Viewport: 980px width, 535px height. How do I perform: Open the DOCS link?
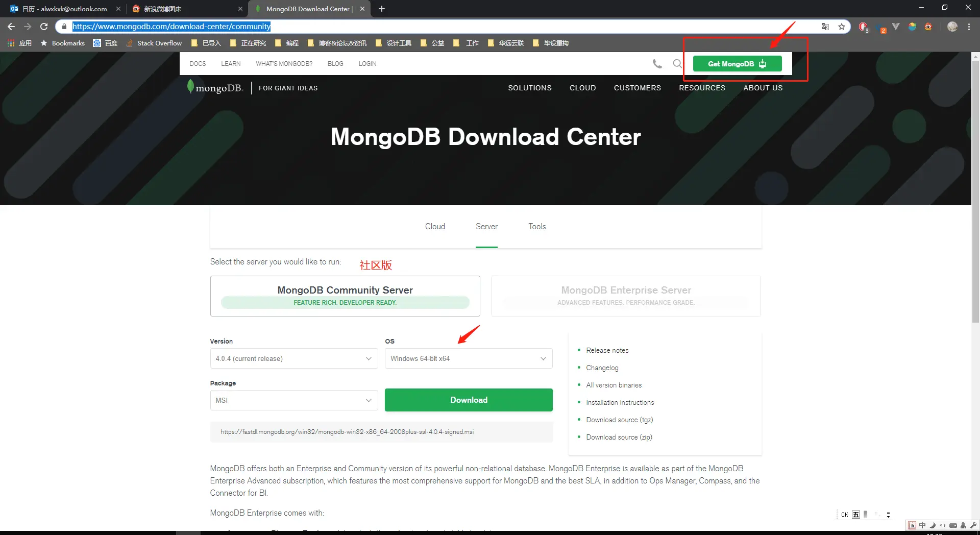(x=198, y=64)
